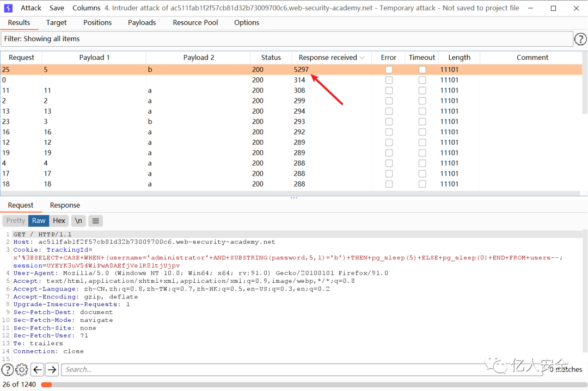Toggle Error checkbox in request 23 row
588x391 pixels.
[389, 122]
